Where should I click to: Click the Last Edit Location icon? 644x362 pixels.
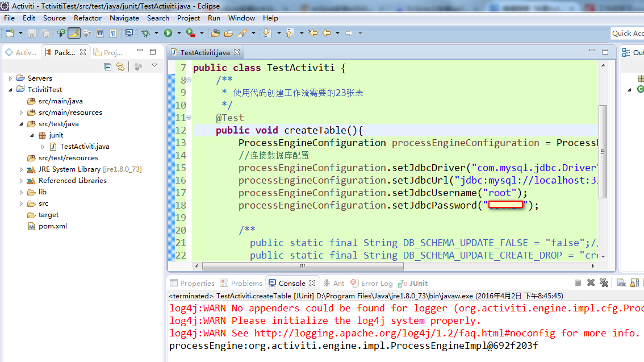(313, 33)
